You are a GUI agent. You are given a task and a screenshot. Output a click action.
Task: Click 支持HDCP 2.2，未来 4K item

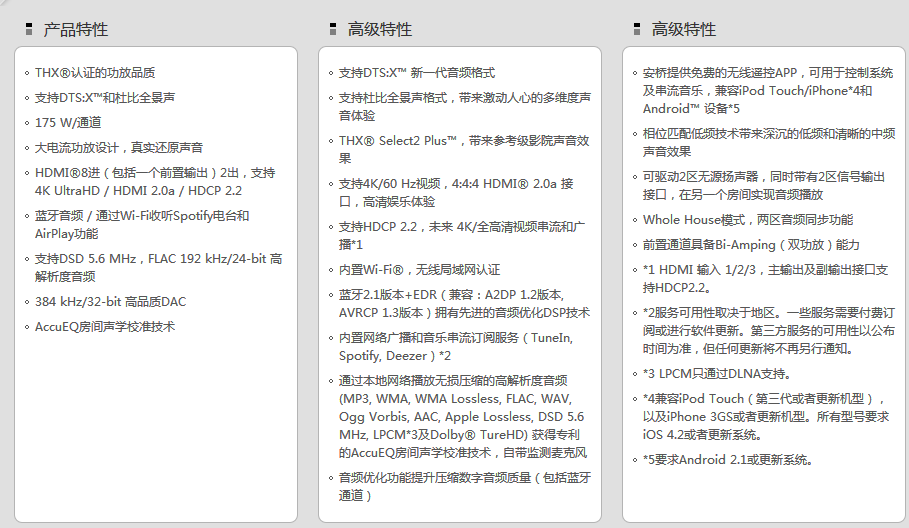(x=462, y=235)
